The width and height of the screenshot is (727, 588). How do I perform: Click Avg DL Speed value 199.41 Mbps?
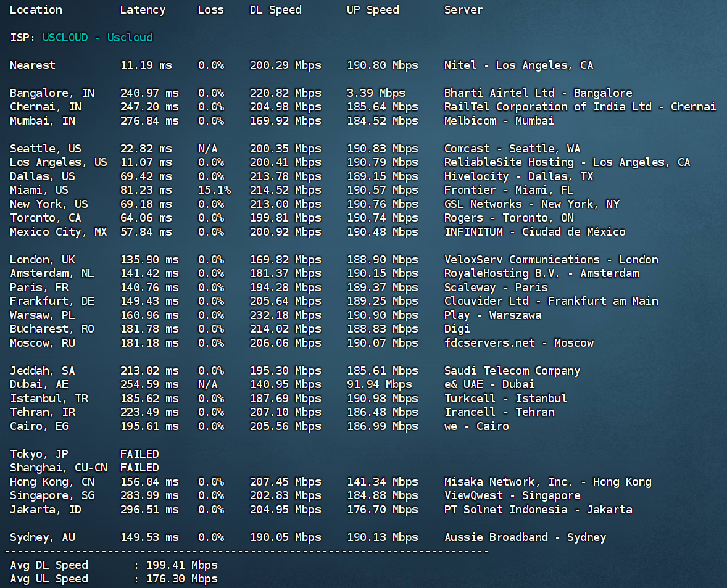[181, 566]
